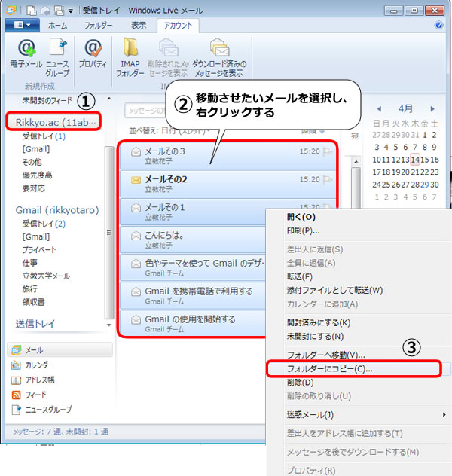Viewport: 452px width, 476px height.
Task: Click the new mail quick access icon
Action: 32,11
